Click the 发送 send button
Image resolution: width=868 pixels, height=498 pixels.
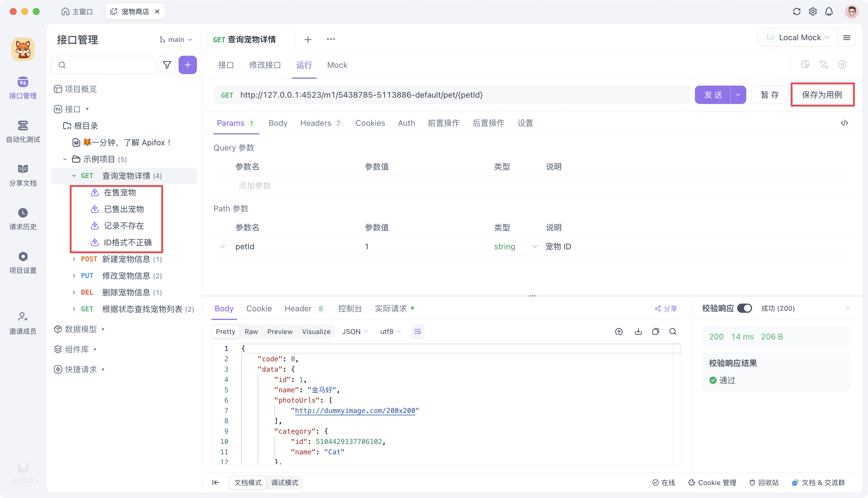713,95
